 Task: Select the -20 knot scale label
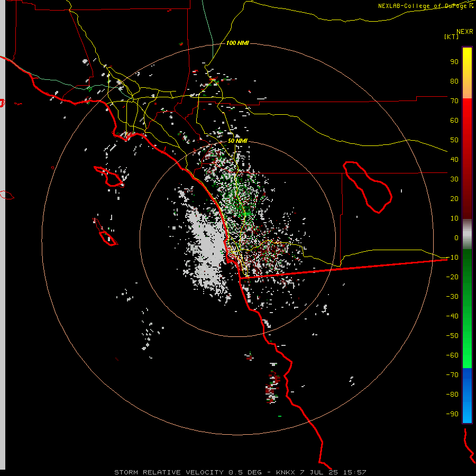point(452,277)
